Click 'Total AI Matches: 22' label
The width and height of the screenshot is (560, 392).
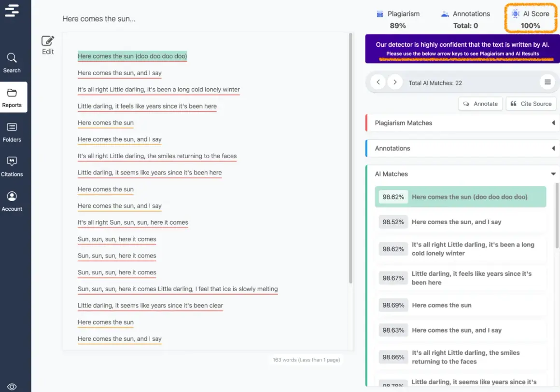point(435,83)
